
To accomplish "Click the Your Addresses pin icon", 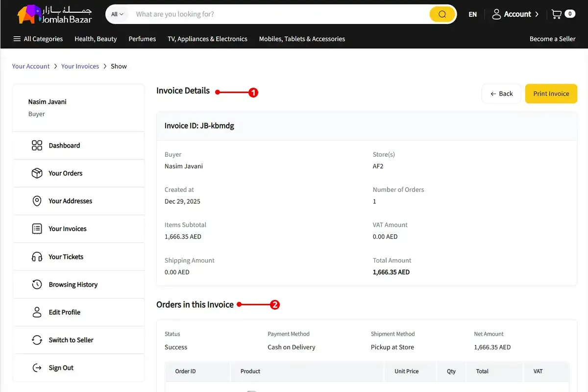I will [37, 201].
